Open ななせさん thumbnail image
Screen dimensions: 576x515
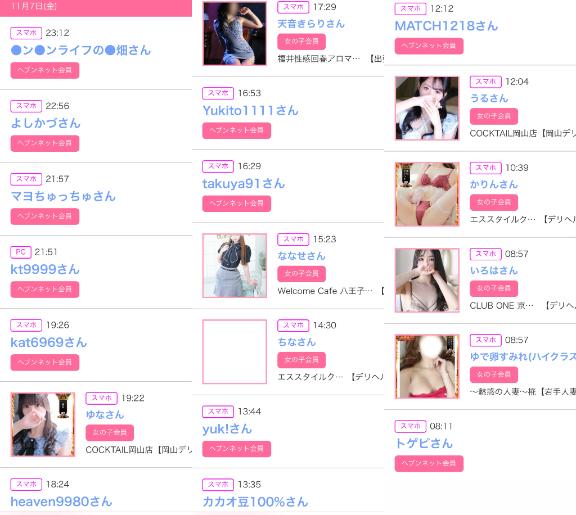235,265
